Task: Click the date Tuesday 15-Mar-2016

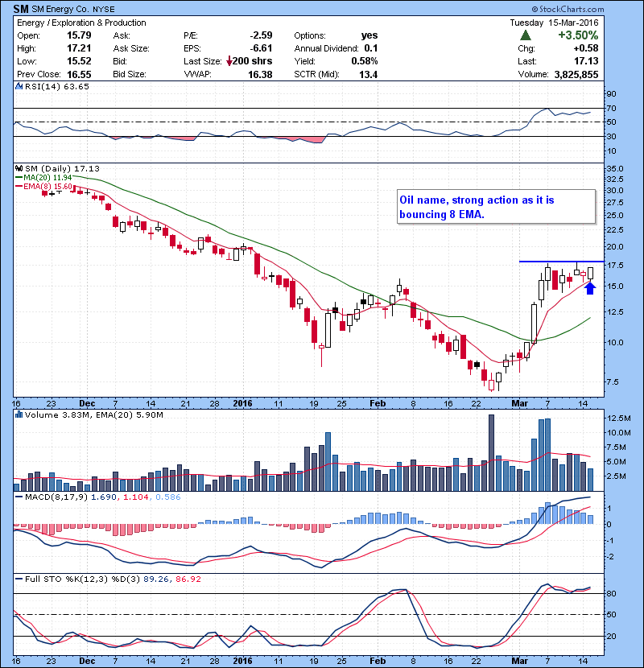Action: click(x=554, y=23)
